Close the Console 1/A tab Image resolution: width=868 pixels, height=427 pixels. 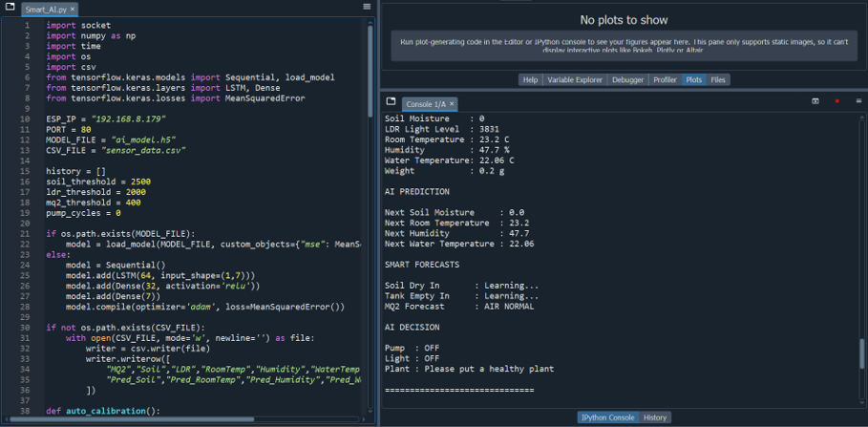click(452, 103)
